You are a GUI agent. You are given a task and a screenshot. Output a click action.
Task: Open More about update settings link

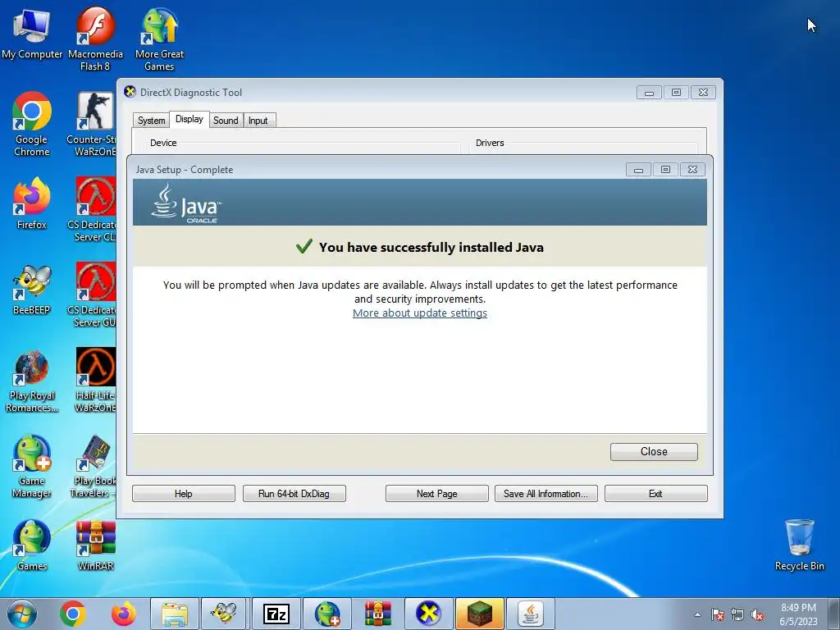click(419, 313)
